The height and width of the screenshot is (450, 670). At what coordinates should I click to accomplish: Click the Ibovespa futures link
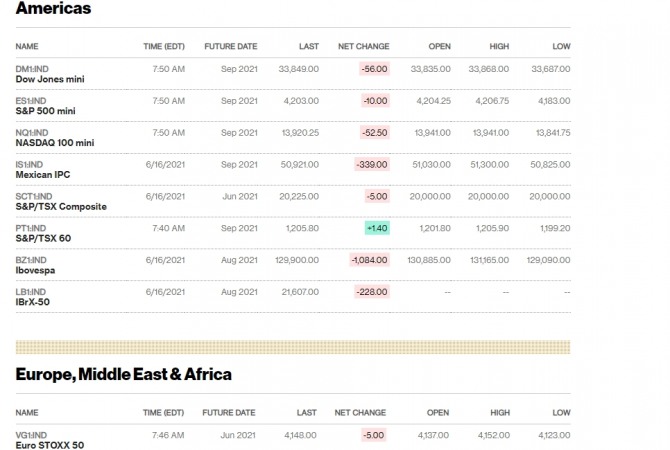38,270
